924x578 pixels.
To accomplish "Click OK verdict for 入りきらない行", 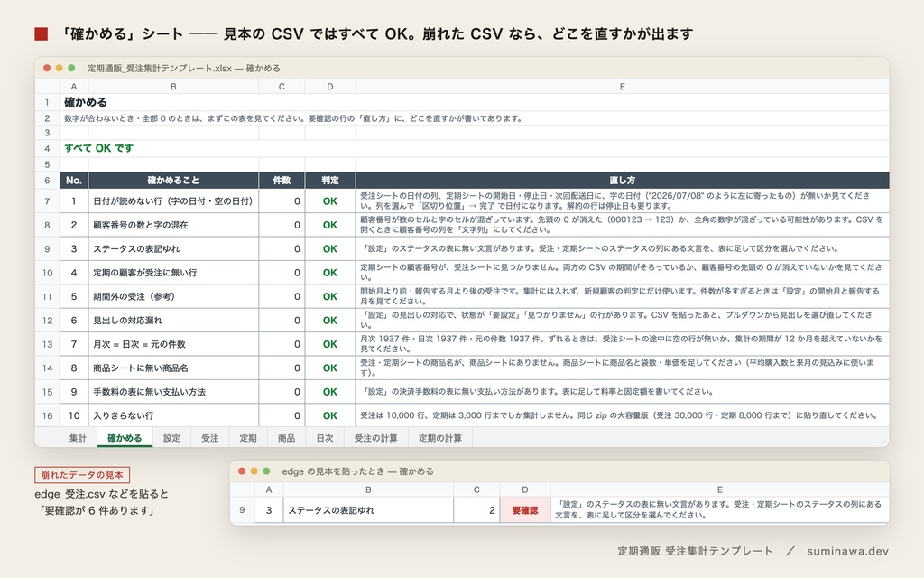I will tap(330, 415).
